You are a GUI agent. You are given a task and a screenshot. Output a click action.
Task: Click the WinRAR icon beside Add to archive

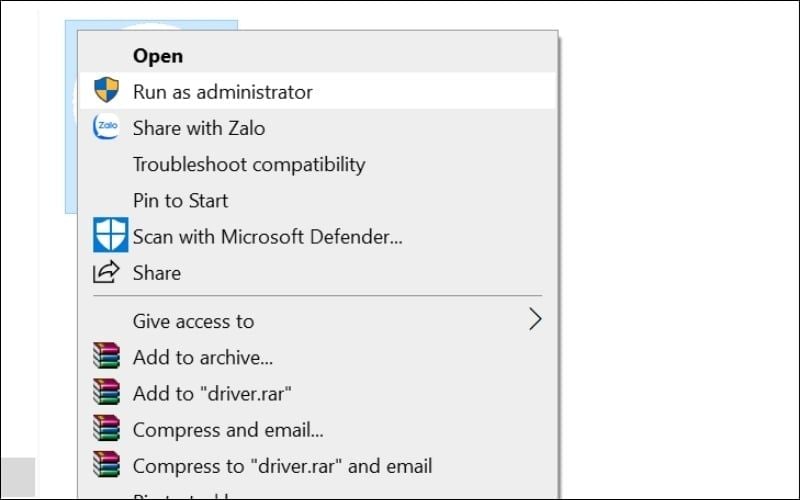click(x=106, y=357)
